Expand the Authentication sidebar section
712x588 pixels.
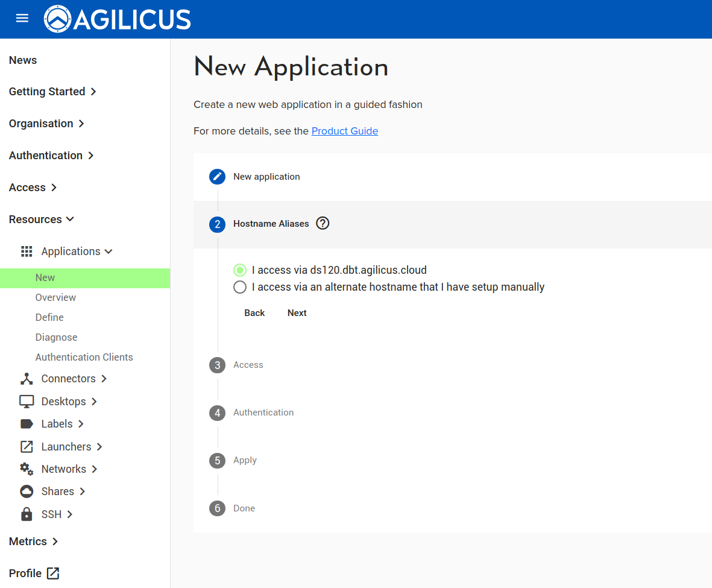pyautogui.click(x=51, y=156)
